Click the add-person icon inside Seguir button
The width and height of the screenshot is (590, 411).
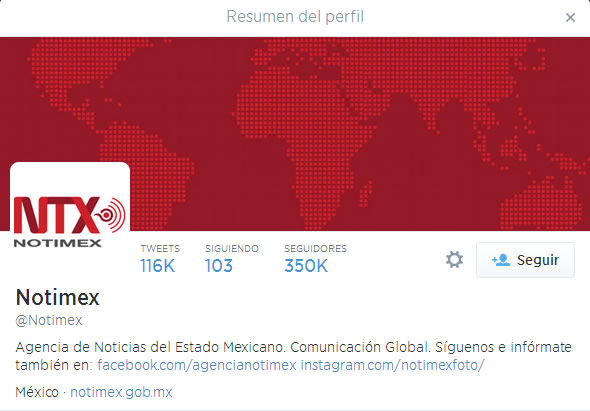[501, 260]
